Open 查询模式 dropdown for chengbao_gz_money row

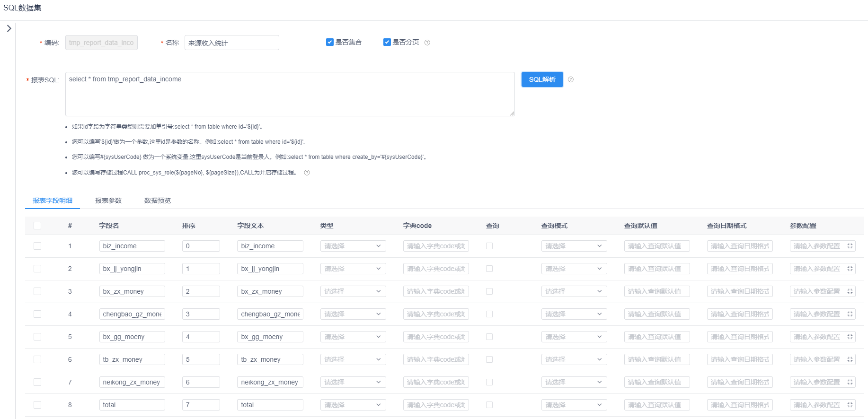(x=574, y=314)
